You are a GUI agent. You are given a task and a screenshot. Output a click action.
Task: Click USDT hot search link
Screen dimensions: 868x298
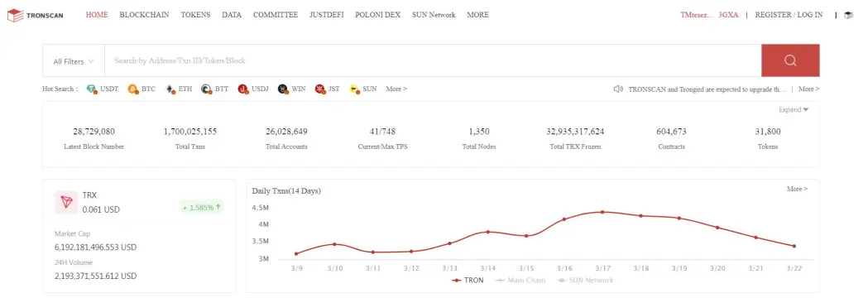[x=109, y=89]
